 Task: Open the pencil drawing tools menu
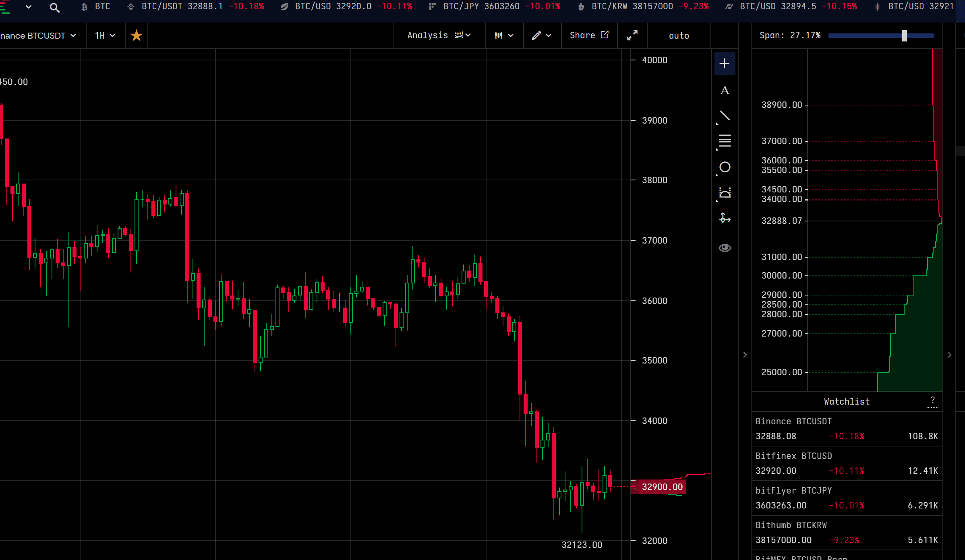[541, 35]
